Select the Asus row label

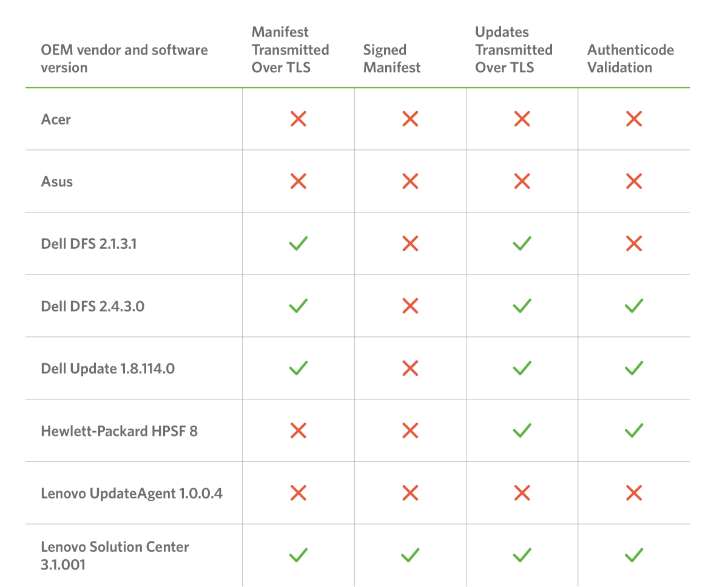(x=57, y=182)
